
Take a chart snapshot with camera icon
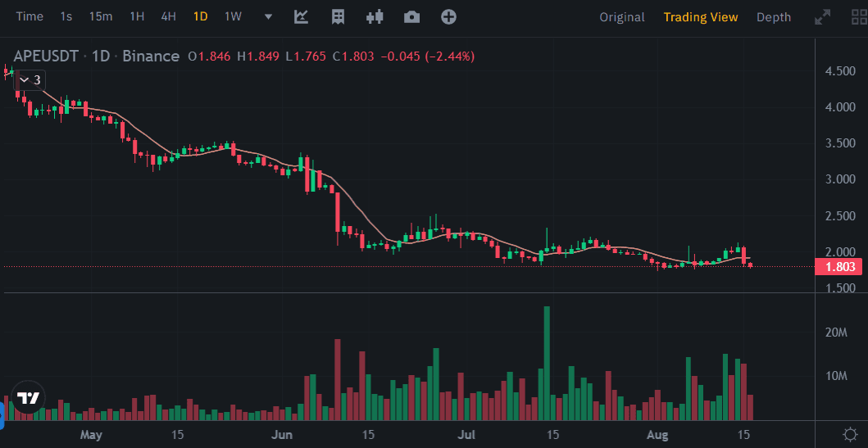click(411, 16)
